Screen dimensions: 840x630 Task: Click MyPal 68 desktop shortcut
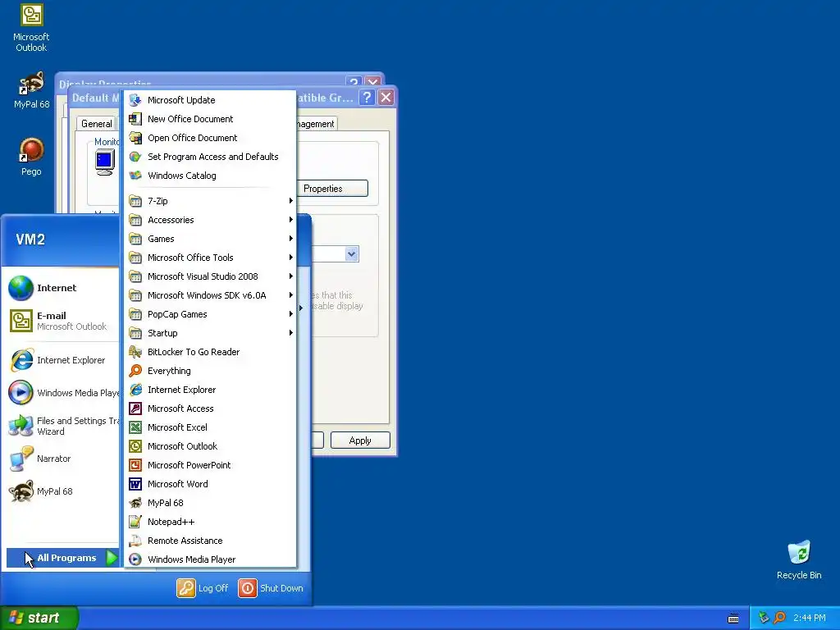point(31,90)
